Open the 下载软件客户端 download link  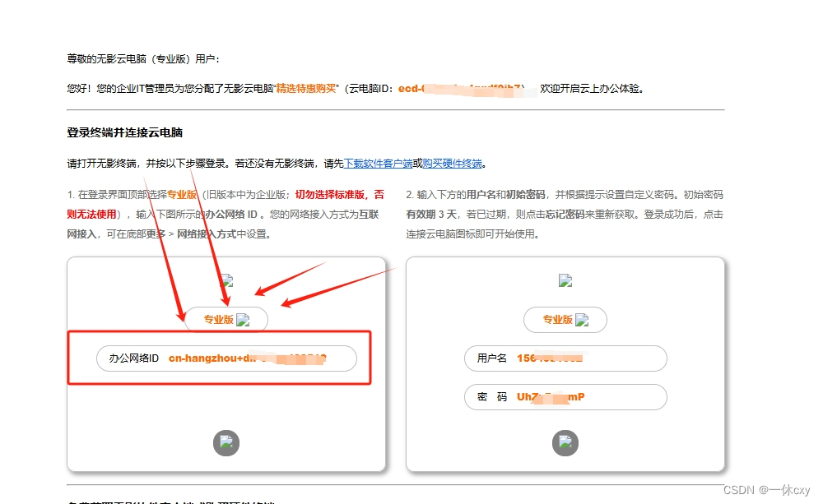[x=378, y=164]
